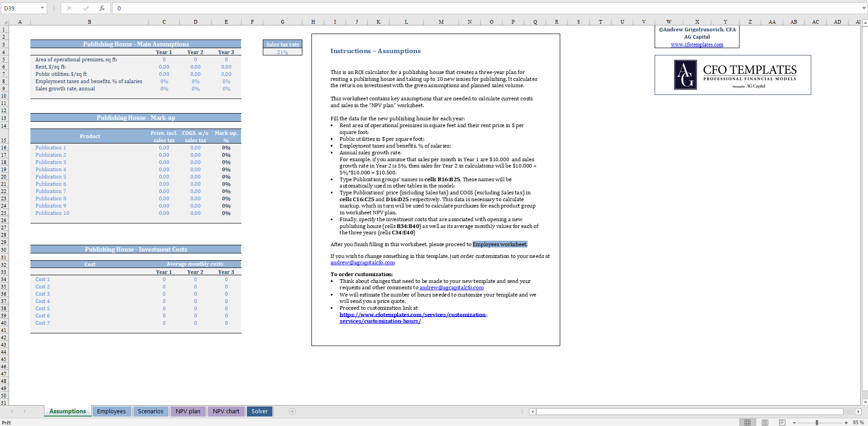Click vertical scrollbar down arrow
This screenshot has height=426, width=868.
(x=865, y=402)
